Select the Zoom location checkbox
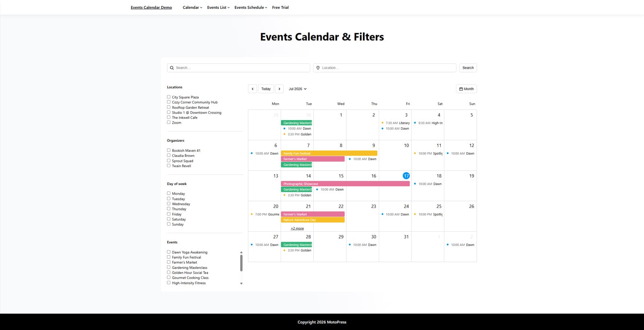 (x=169, y=122)
